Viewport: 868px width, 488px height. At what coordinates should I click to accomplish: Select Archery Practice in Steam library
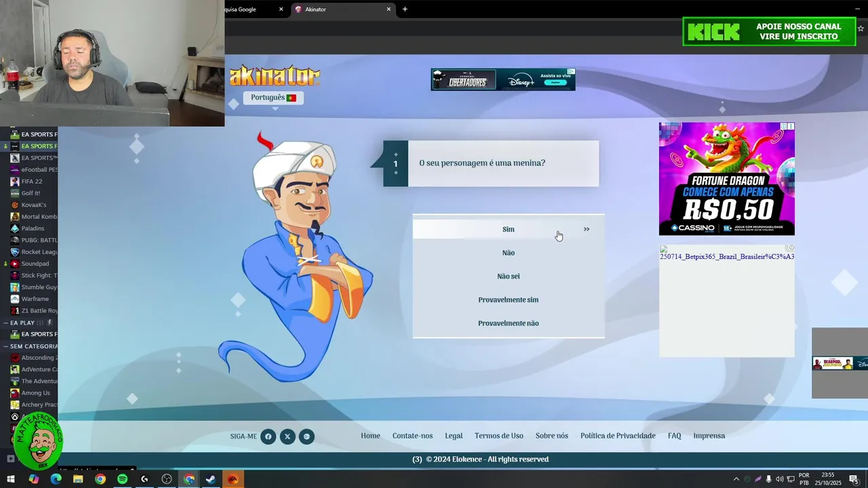tap(34, 405)
